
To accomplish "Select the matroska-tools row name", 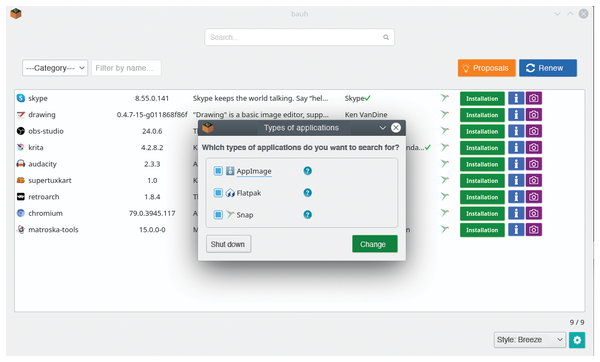I will [x=53, y=230].
